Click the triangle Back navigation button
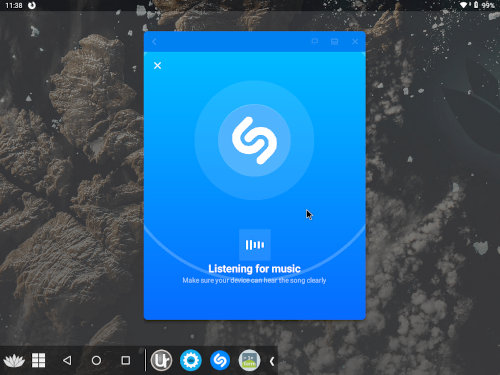Image resolution: width=500 pixels, height=375 pixels. pos(67,360)
